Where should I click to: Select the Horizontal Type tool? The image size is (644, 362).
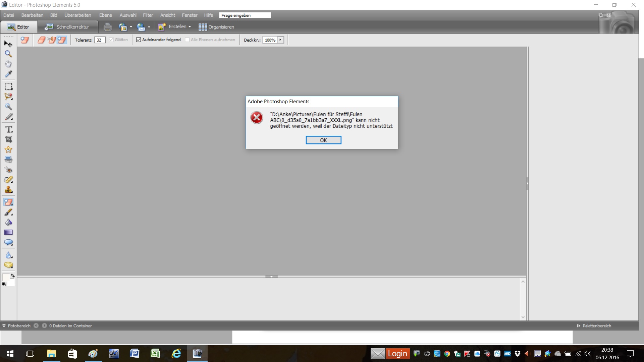pos(8,129)
